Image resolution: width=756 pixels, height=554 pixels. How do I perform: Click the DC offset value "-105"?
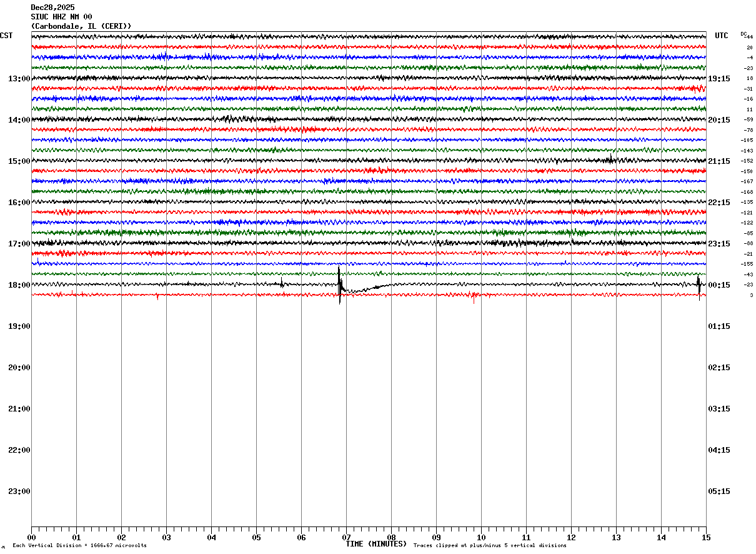point(747,141)
